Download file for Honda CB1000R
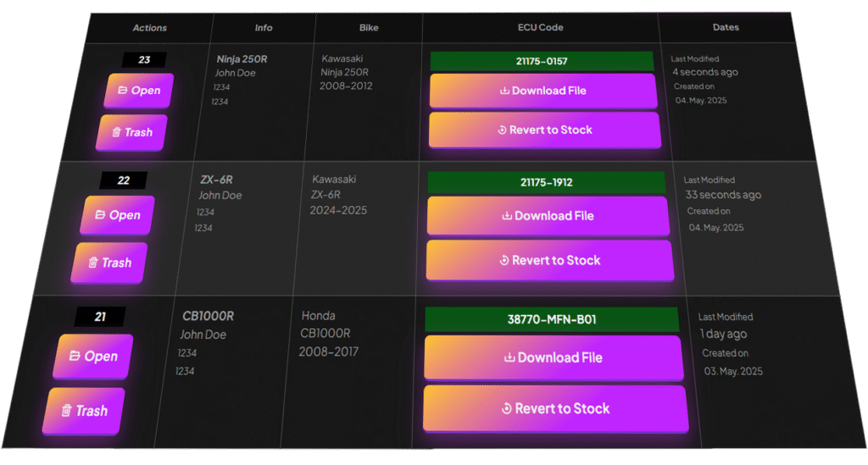Image resolution: width=868 pixels, height=465 pixels. click(x=554, y=357)
